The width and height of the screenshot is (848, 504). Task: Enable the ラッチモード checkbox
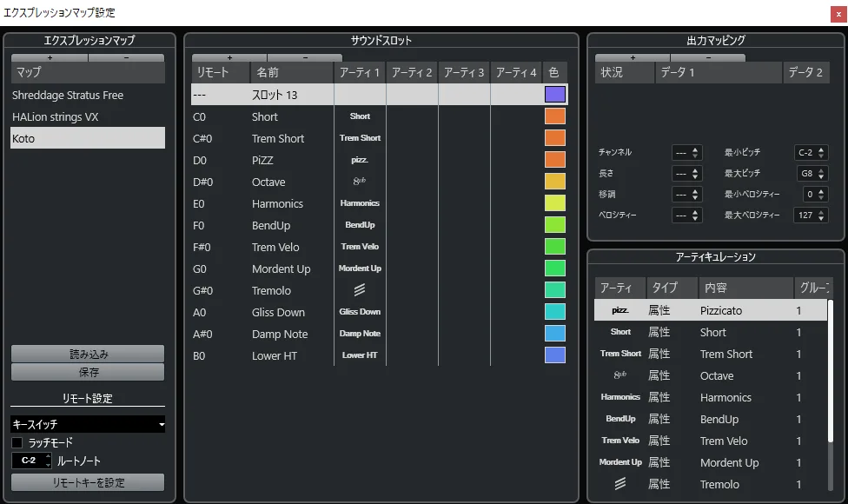tap(17, 442)
